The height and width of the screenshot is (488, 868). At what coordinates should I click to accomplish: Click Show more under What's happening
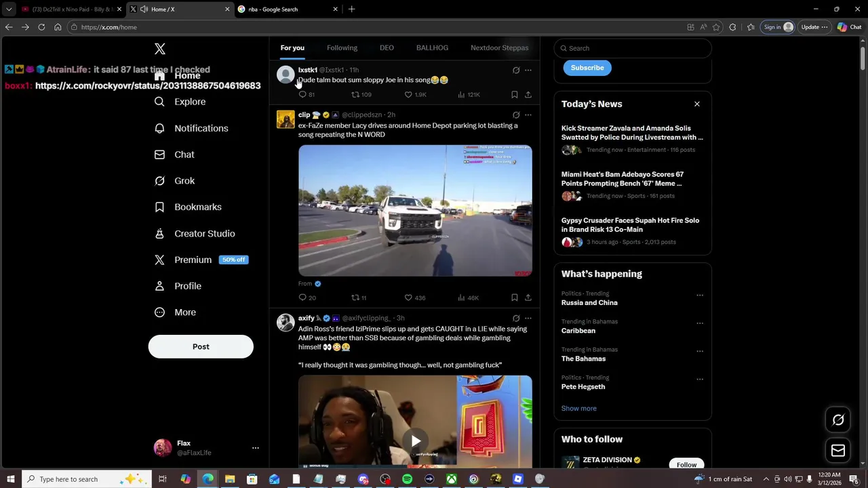(x=578, y=409)
